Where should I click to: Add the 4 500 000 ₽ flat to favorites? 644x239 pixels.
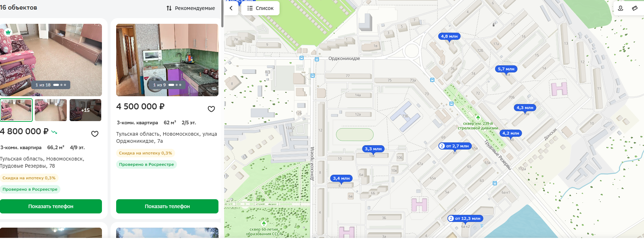[211, 109]
